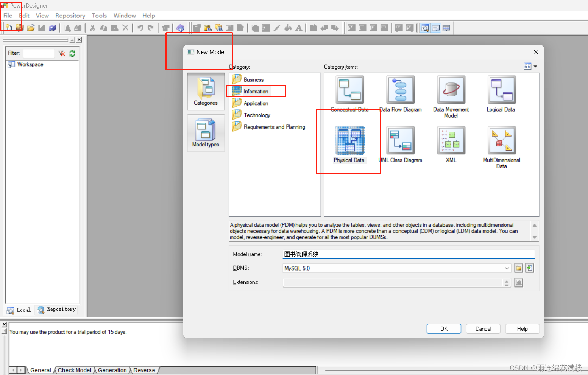Viewport: 588px width, 375px height.
Task: Choose the Conceptual Data model item
Action: point(350,95)
